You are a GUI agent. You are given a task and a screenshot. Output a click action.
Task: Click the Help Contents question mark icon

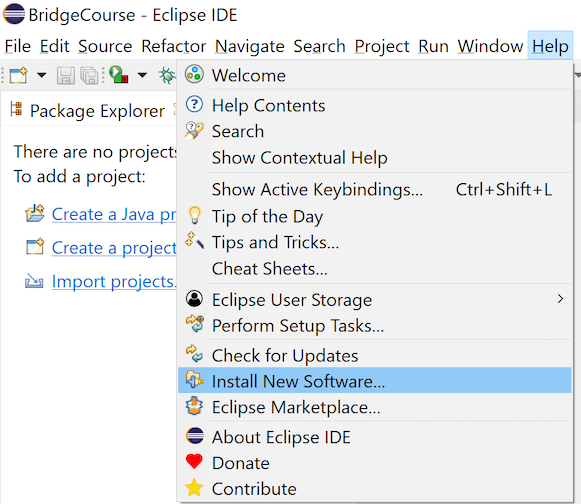click(194, 104)
